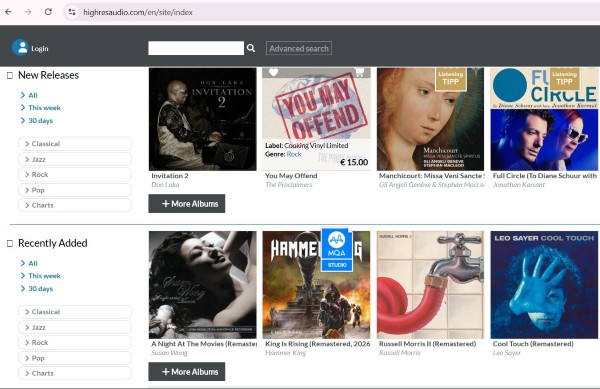Click Listening TIPP badge on Full Circle album
The image size is (600, 389).
coord(564,79)
